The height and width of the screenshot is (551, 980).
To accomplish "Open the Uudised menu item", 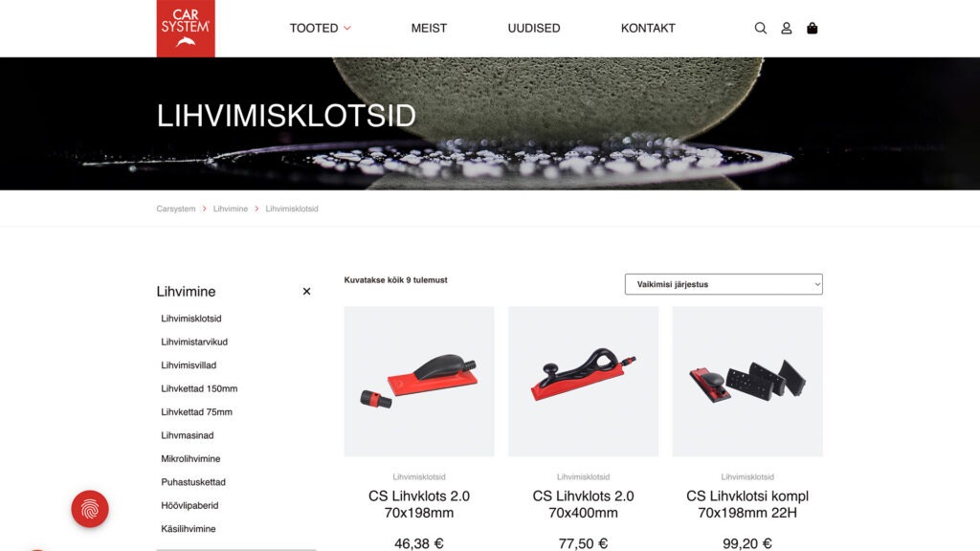I will click(x=534, y=28).
